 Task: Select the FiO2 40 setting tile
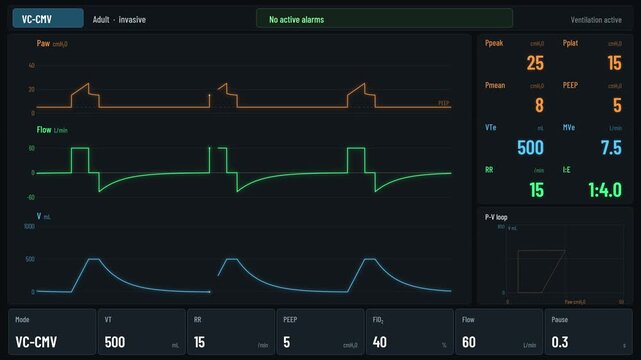pos(410,331)
